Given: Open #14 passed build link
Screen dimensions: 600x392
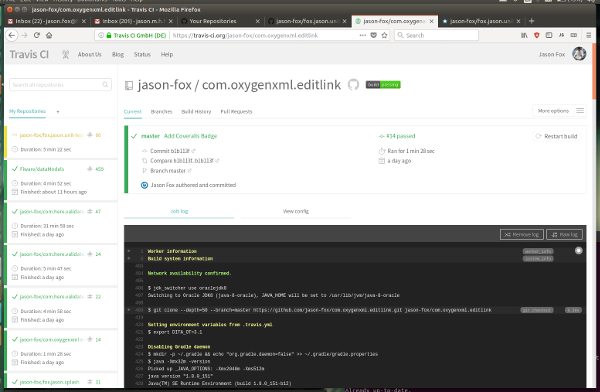Looking at the screenshot, I should [x=400, y=136].
